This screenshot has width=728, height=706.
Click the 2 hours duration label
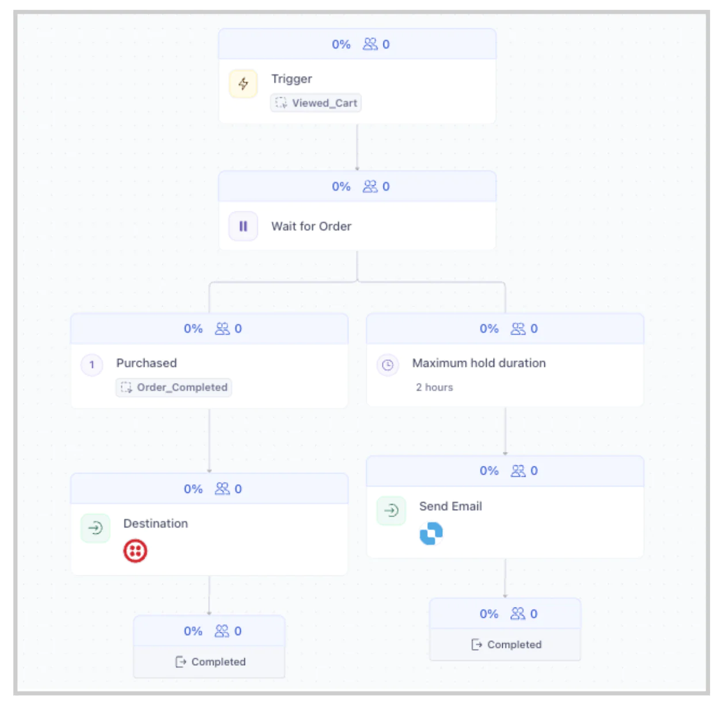point(435,387)
